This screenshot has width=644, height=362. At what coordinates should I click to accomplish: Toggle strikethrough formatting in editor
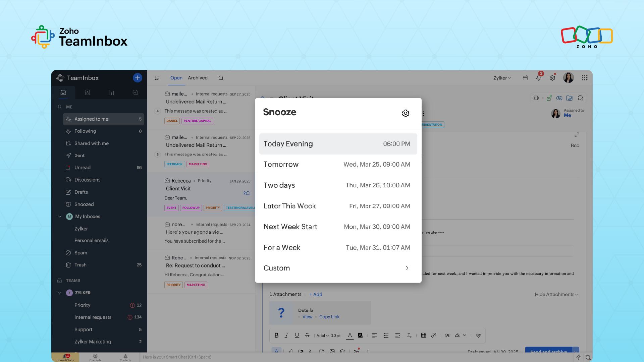307,335
